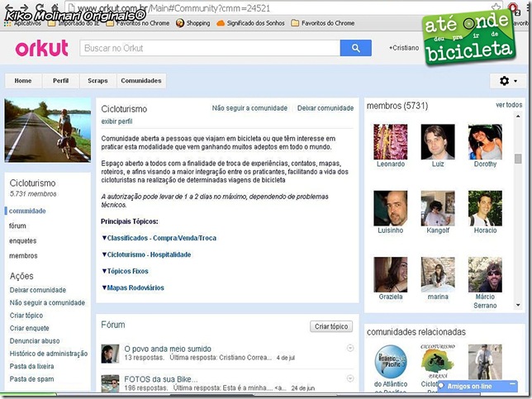Open member marina's profile photo

click(x=438, y=274)
